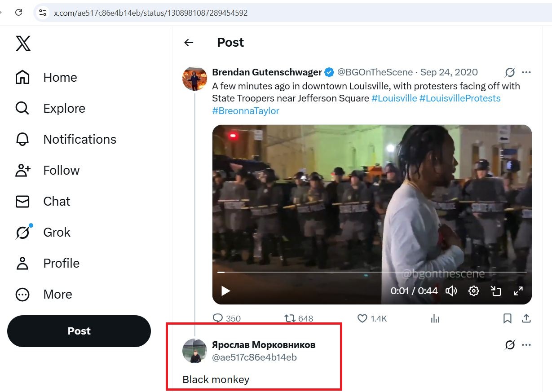Share the post via the upload icon
The height and width of the screenshot is (392, 552).
click(x=526, y=318)
